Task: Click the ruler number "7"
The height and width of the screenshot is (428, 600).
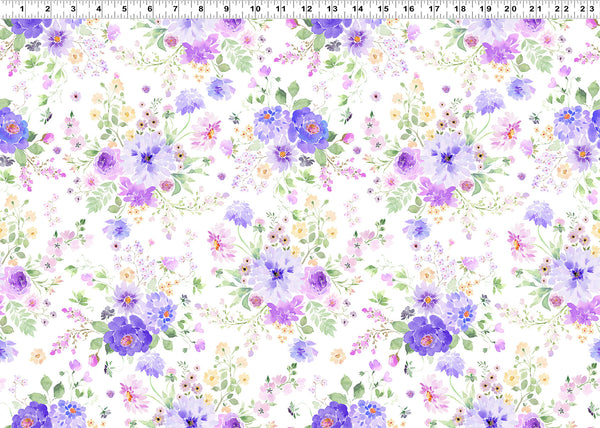Action: pyautogui.click(x=175, y=8)
